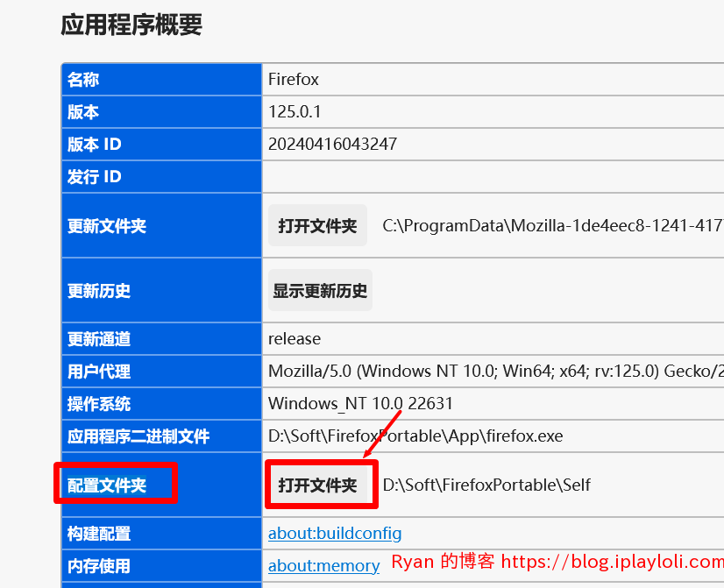Select the 用户代理 row header

(x=161, y=371)
